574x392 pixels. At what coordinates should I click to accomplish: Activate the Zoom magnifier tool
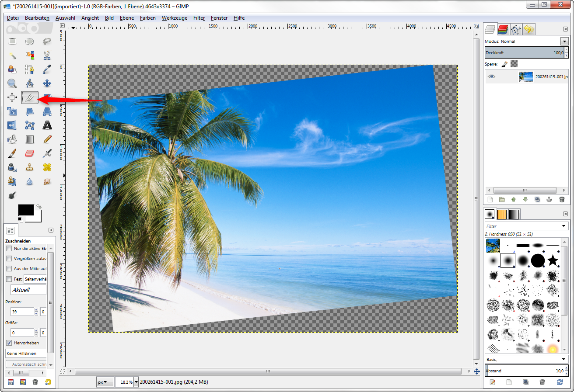pyautogui.click(x=12, y=83)
